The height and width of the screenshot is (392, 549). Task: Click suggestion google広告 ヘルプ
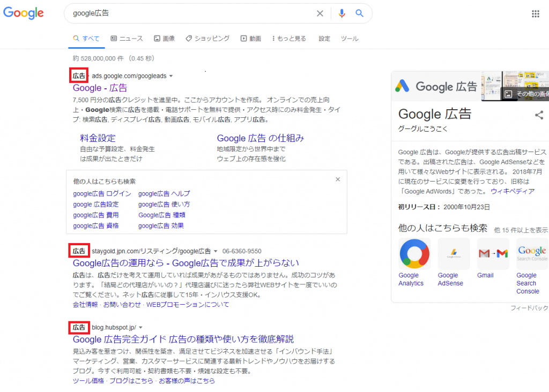pos(164,193)
